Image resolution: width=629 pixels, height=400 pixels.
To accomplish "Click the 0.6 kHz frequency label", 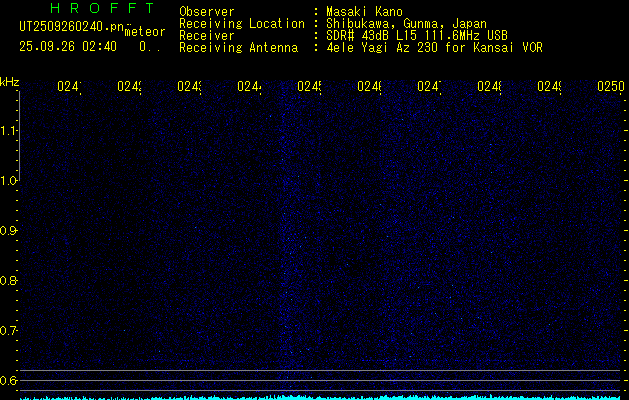I will pos(8,380).
